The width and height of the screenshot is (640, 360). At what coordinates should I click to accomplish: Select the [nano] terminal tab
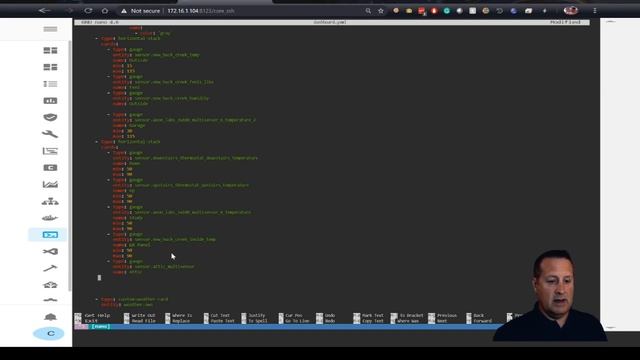(x=101, y=327)
